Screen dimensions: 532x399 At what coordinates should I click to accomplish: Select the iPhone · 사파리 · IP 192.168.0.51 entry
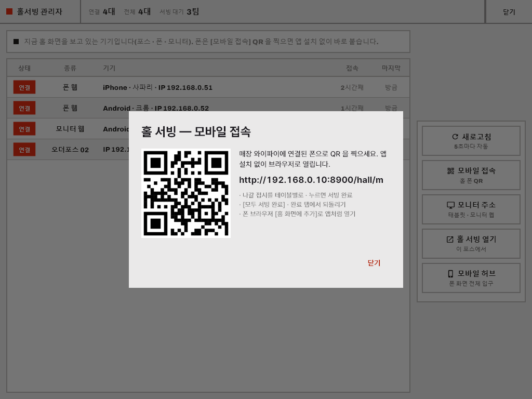[x=158, y=87]
